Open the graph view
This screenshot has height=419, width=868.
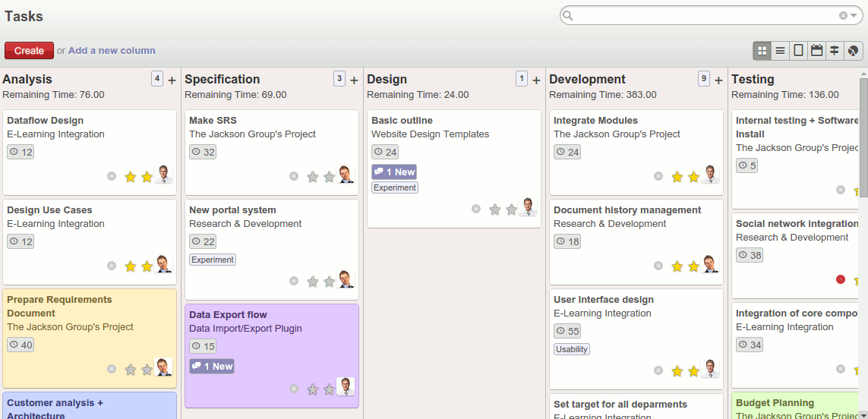[853, 51]
